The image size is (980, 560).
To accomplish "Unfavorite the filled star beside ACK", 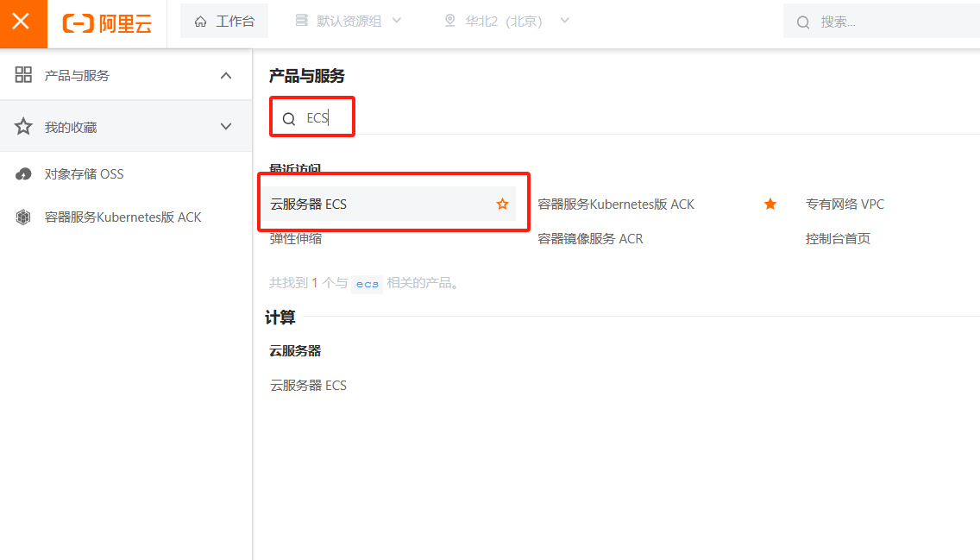I will (x=770, y=204).
